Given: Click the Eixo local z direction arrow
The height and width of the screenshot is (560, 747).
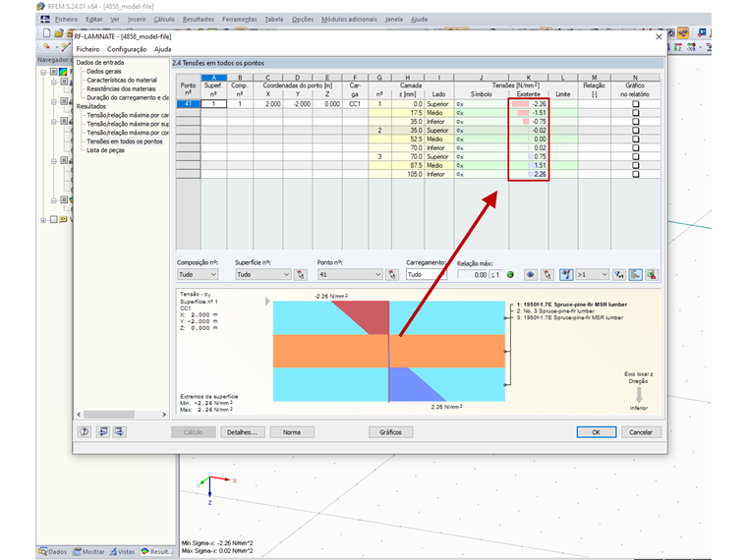Looking at the screenshot, I should pos(639,395).
